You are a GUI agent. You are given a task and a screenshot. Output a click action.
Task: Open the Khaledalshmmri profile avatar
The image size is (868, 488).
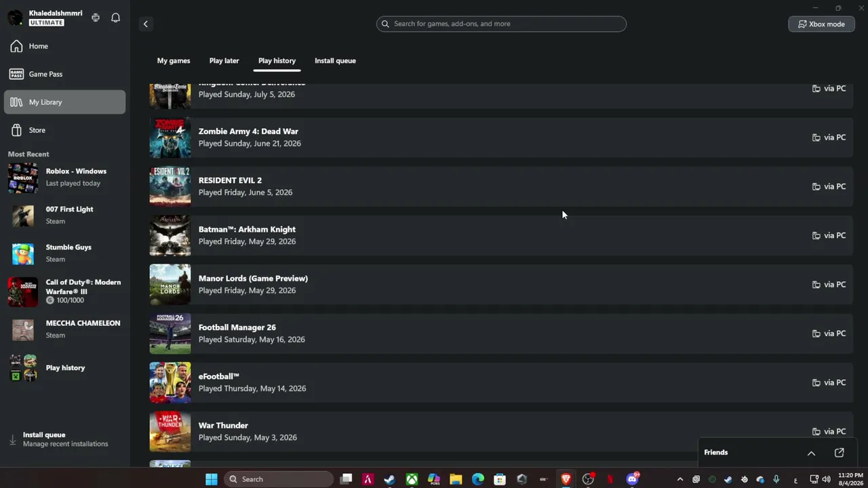tap(15, 18)
